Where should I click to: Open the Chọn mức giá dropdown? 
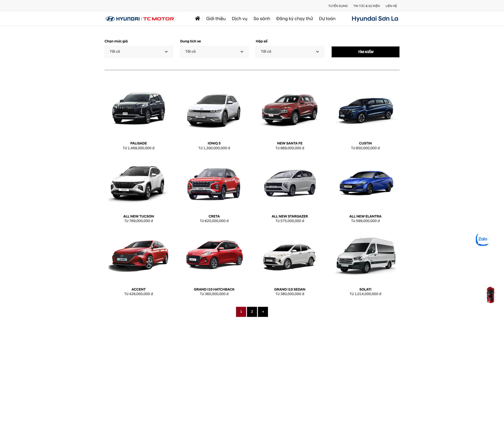(x=138, y=51)
